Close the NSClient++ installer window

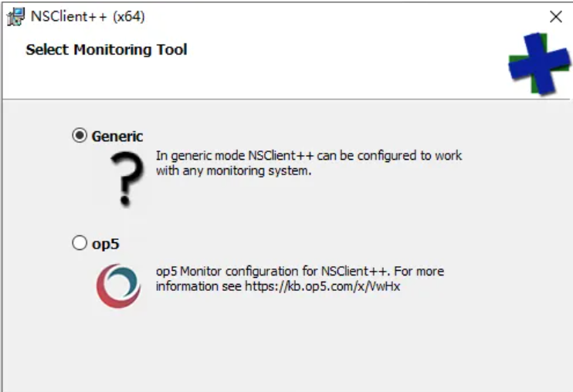(x=556, y=16)
